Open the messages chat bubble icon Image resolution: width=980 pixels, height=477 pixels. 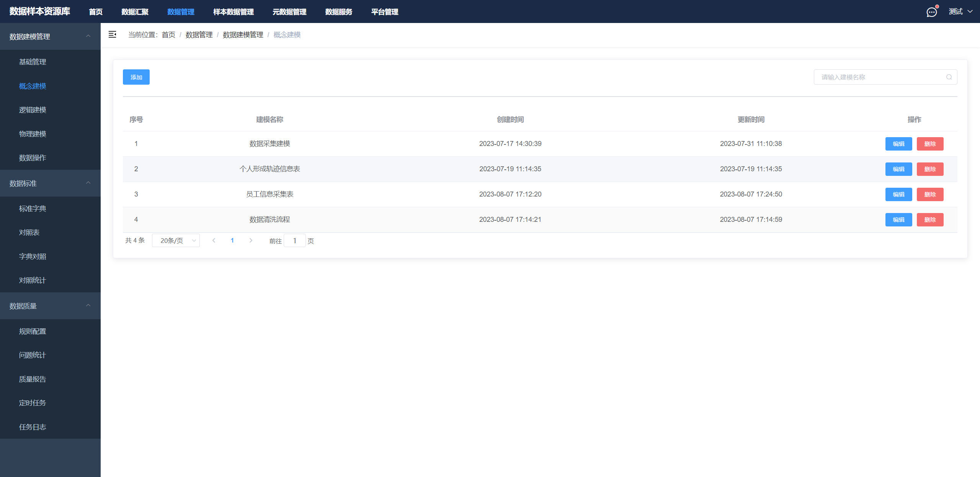(931, 12)
